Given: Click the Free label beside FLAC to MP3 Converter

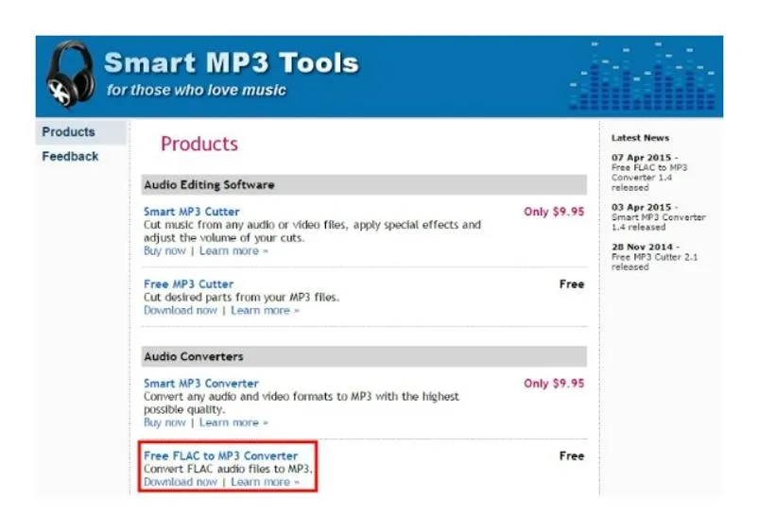Looking at the screenshot, I should click(572, 456).
